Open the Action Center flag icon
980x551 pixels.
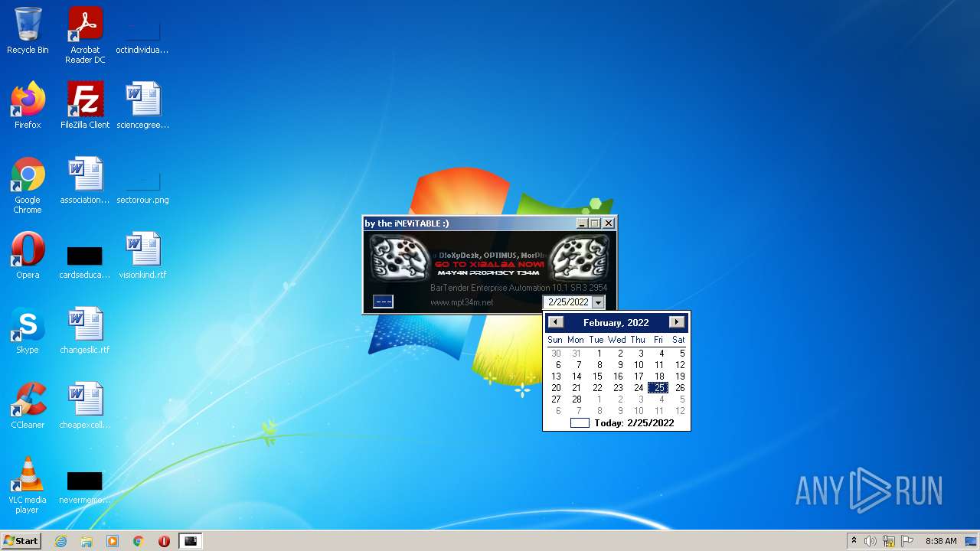click(x=907, y=541)
